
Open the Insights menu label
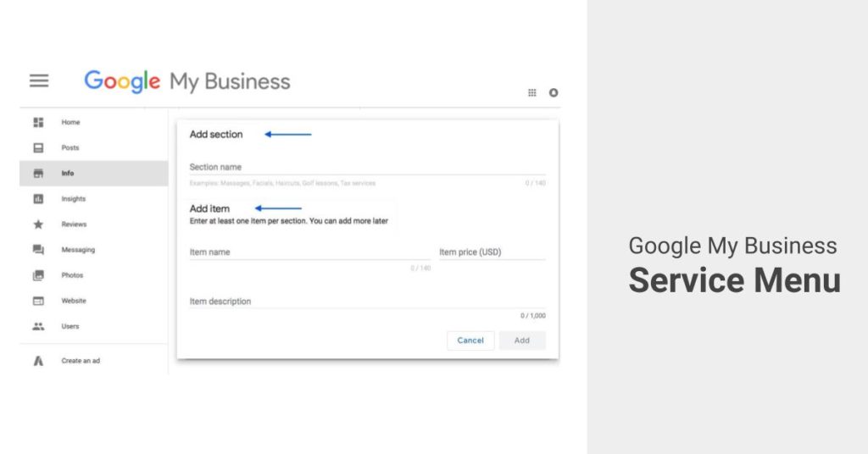coord(74,198)
